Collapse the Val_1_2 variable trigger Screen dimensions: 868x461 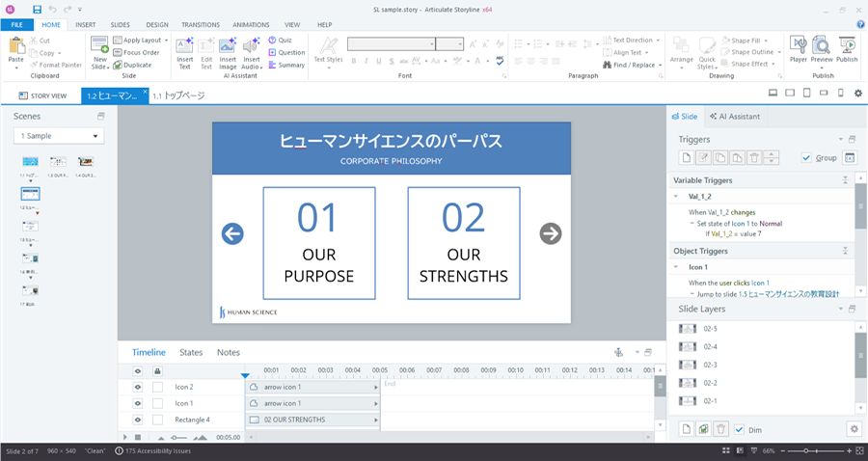point(675,196)
